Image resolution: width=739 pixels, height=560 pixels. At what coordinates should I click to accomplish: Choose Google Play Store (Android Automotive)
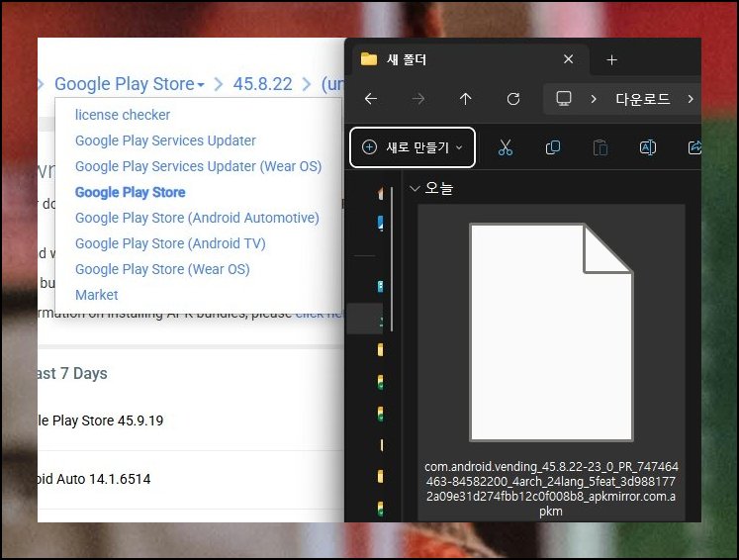coord(197,218)
